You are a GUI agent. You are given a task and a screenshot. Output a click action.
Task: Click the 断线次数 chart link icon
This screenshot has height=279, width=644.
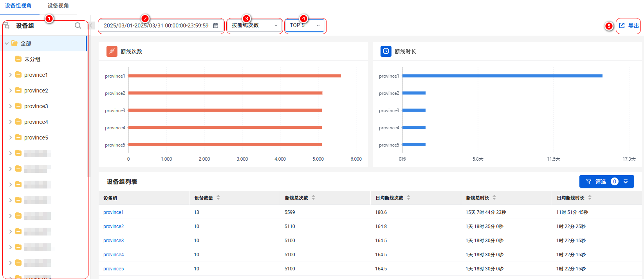pyautogui.click(x=112, y=51)
